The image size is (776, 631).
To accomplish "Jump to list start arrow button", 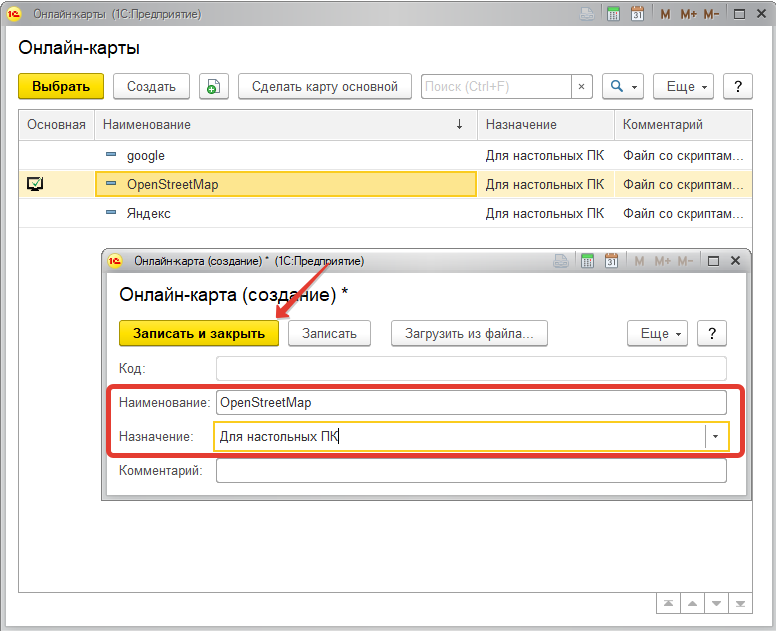I will click(668, 603).
